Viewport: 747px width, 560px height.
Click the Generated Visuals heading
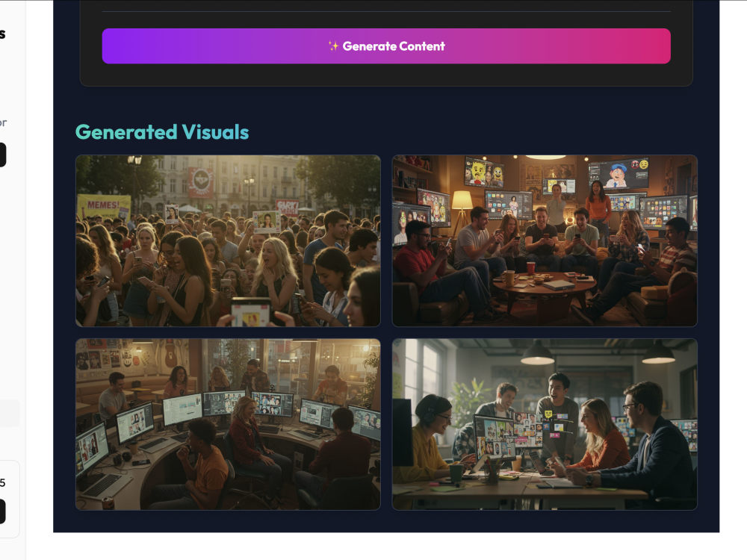coord(162,132)
